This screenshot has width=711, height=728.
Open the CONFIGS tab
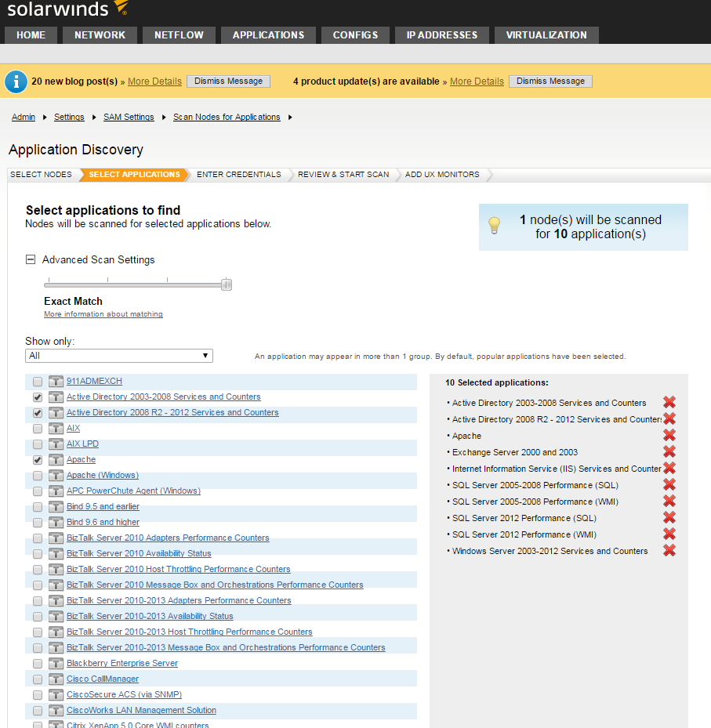click(355, 34)
